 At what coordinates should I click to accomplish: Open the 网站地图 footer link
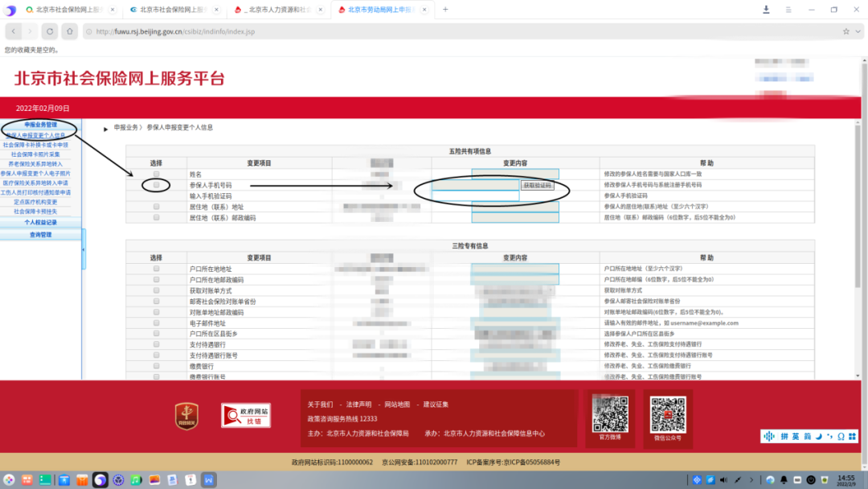click(397, 405)
